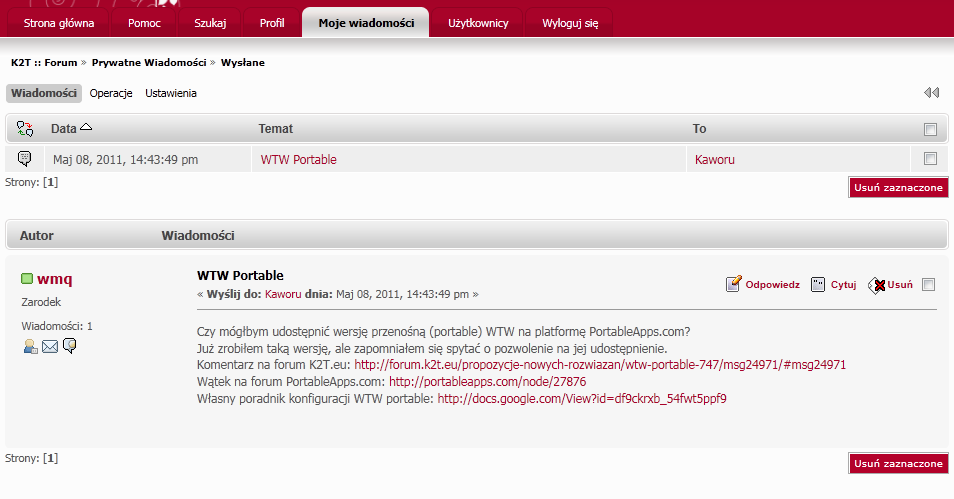Tick the checkbox for the Kaworu message row
The width and height of the screenshot is (954, 499).
(x=930, y=159)
